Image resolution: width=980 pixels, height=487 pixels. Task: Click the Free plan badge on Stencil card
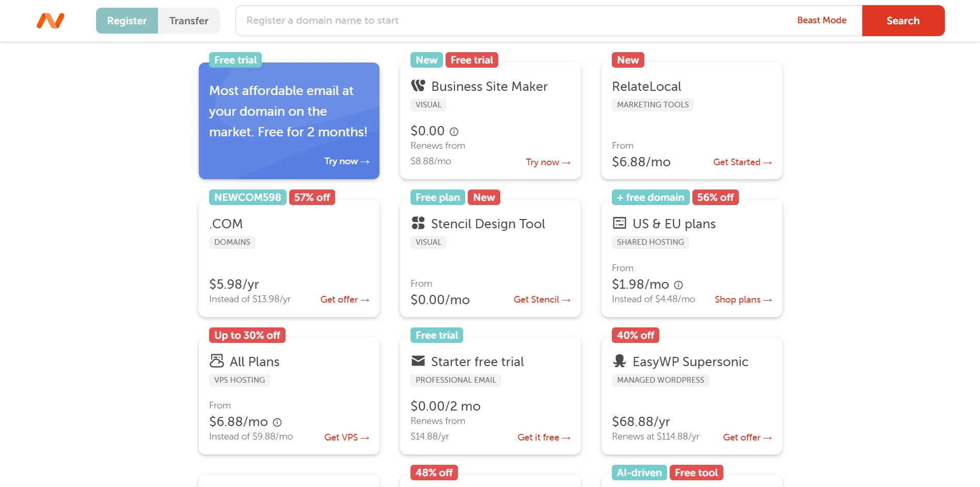pyautogui.click(x=437, y=197)
